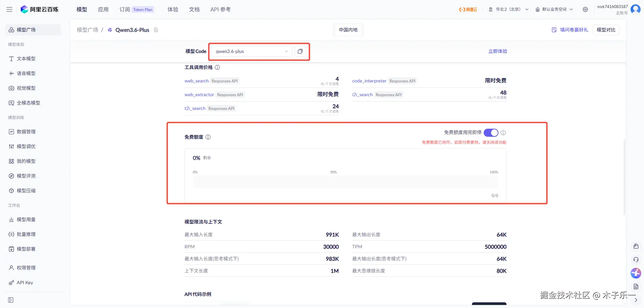
Task: Click the 0/0 quota count
Action: point(495,196)
